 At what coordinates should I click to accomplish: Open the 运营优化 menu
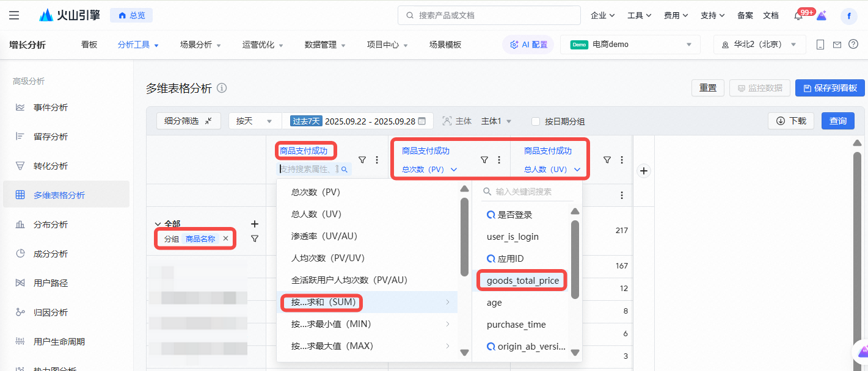click(263, 45)
